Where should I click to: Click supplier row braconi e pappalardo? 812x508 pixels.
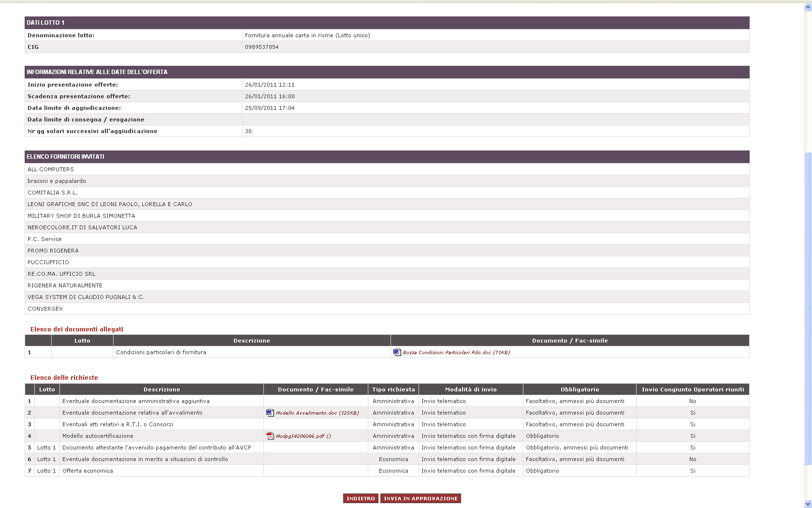pos(387,181)
